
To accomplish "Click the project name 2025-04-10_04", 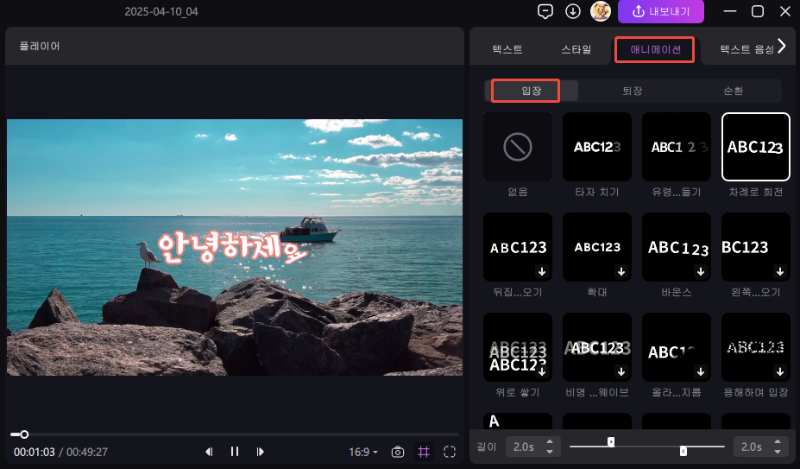I will [x=161, y=11].
